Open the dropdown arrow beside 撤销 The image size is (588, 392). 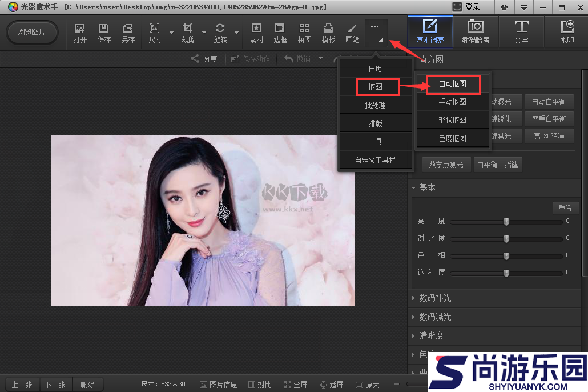(x=320, y=59)
